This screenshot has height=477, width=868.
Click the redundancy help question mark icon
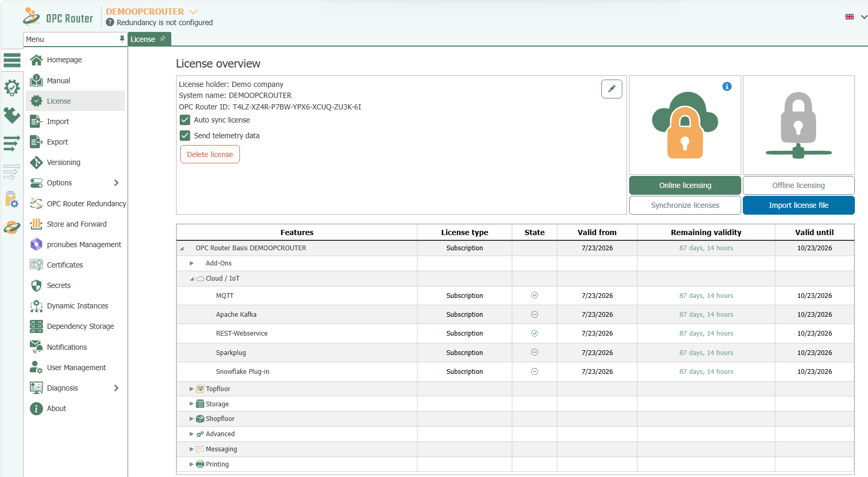pos(110,23)
